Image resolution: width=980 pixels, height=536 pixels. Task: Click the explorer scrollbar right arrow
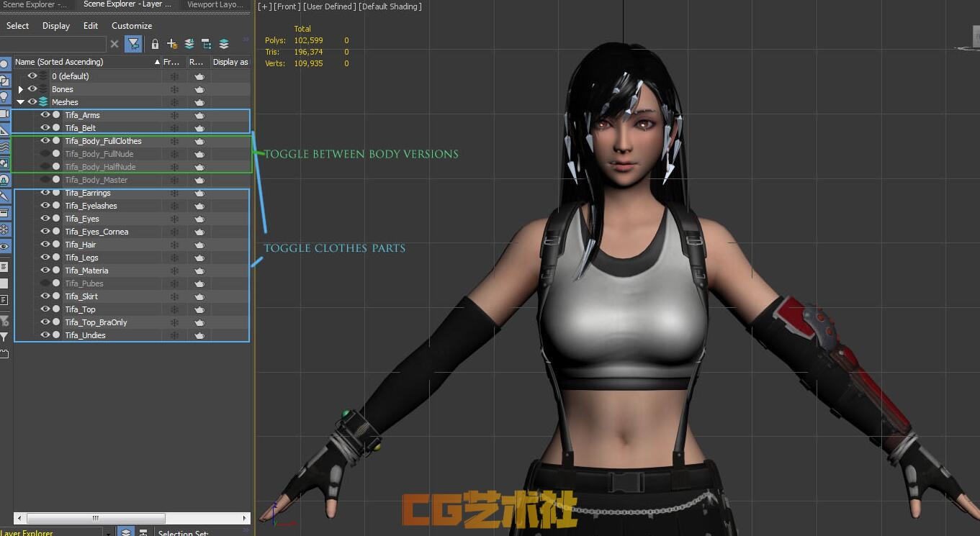coord(245,518)
